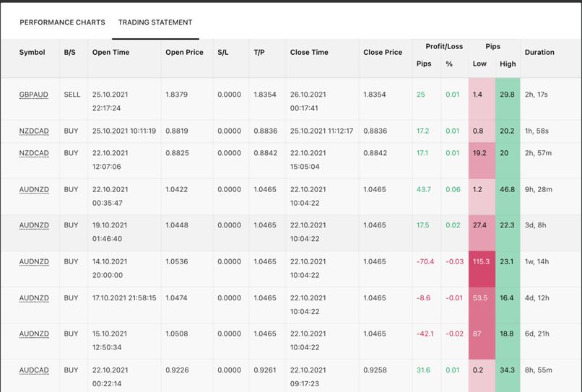Select the AUDNZD link with -42.1 pips loss

click(34, 334)
